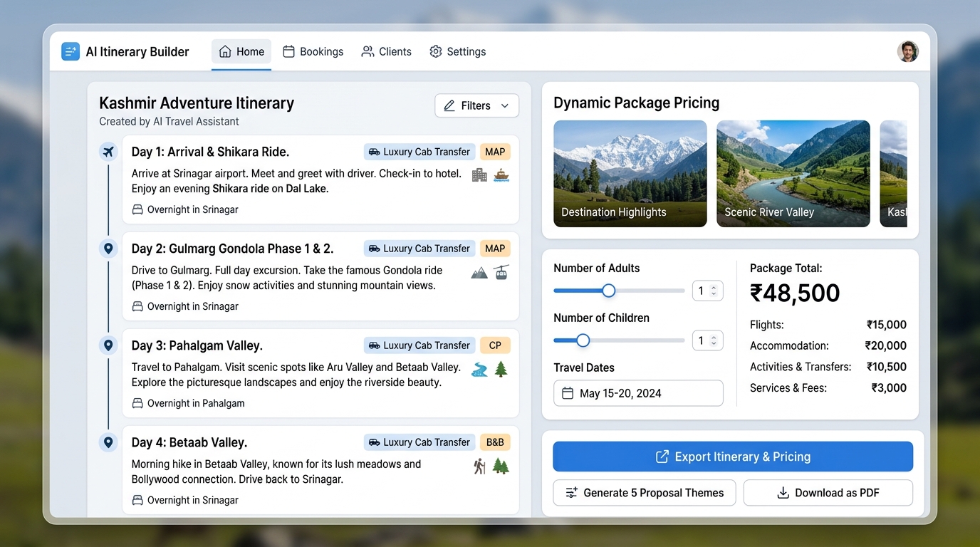
Task: Click Generate 5 Proposal Themes button
Action: pyautogui.click(x=645, y=493)
